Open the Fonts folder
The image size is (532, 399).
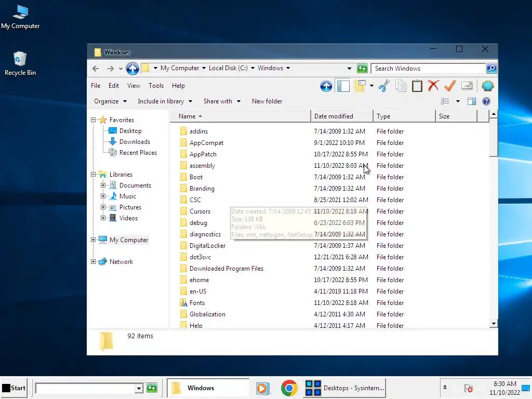(x=197, y=303)
